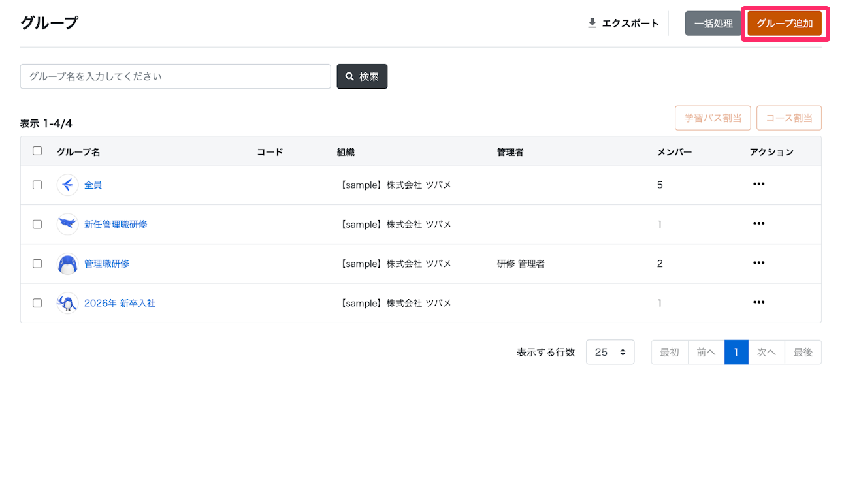Check the 2026年 新卒入社 row checkbox
844x504 pixels.
pyautogui.click(x=37, y=303)
